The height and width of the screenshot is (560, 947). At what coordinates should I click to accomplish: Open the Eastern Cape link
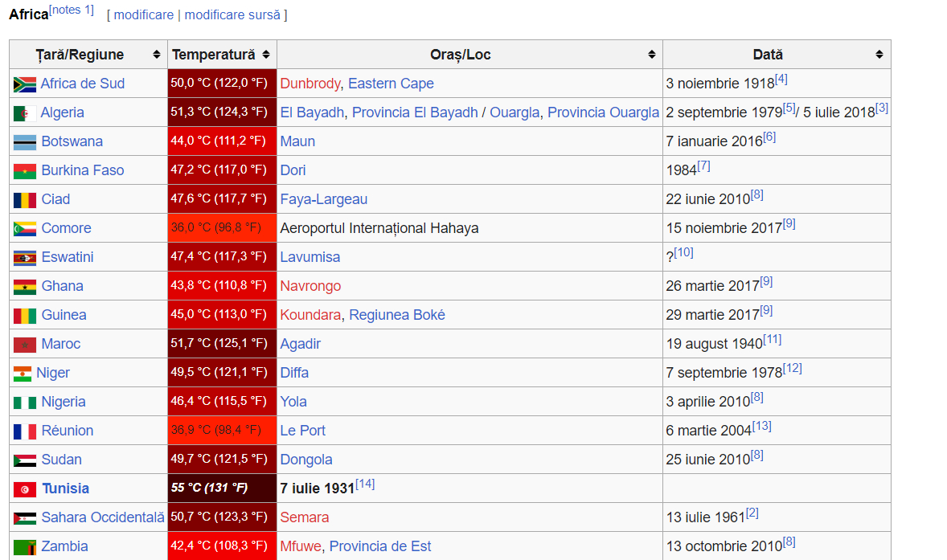[x=391, y=84]
